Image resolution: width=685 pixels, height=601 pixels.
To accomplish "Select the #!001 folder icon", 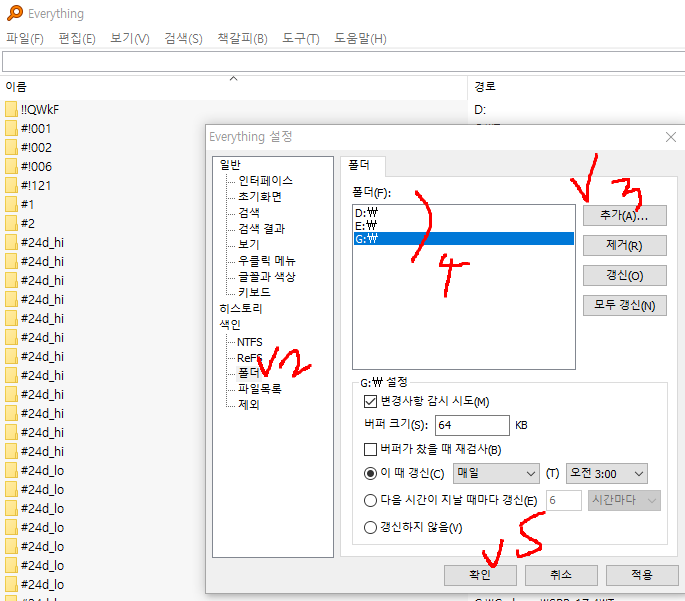I will (11, 128).
